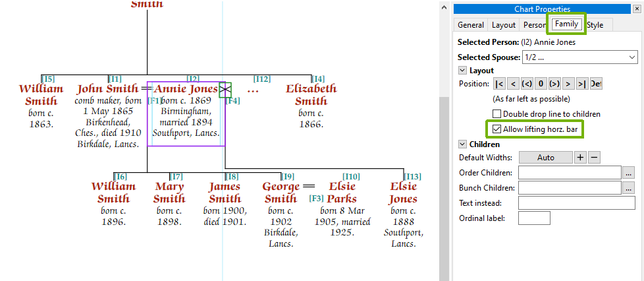This screenshot has height=281, width=644.
Task: Increase default widths with plus button
Action: 580,158
